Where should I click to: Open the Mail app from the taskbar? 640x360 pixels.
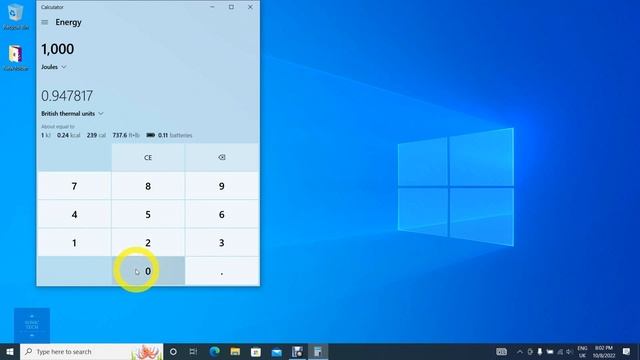pos(277,351)
